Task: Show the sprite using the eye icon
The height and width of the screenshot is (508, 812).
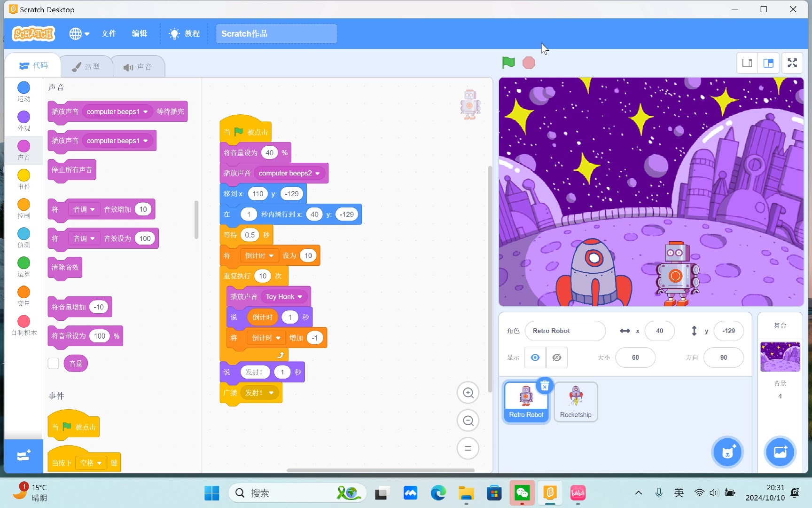Action: tap(535, 357)
